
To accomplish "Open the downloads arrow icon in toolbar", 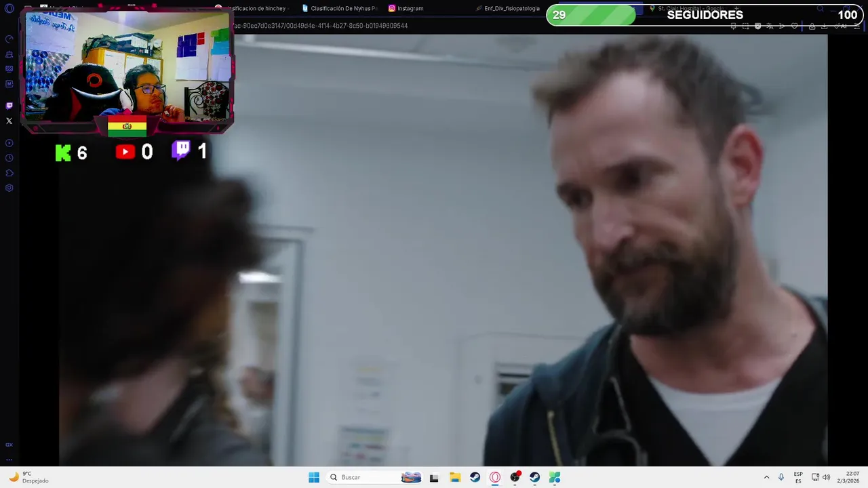I will 824,26.
